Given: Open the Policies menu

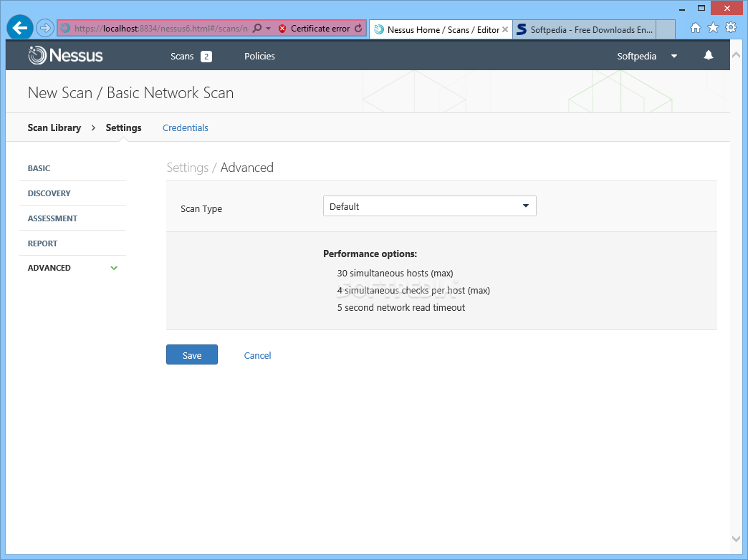Looking at the screenshot, I should click(x=259, y=57).
